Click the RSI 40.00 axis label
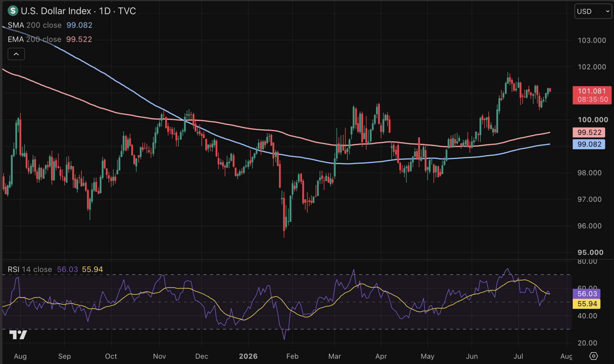The height and width of the screenshot is (364, 614). [x=587, y=316]
